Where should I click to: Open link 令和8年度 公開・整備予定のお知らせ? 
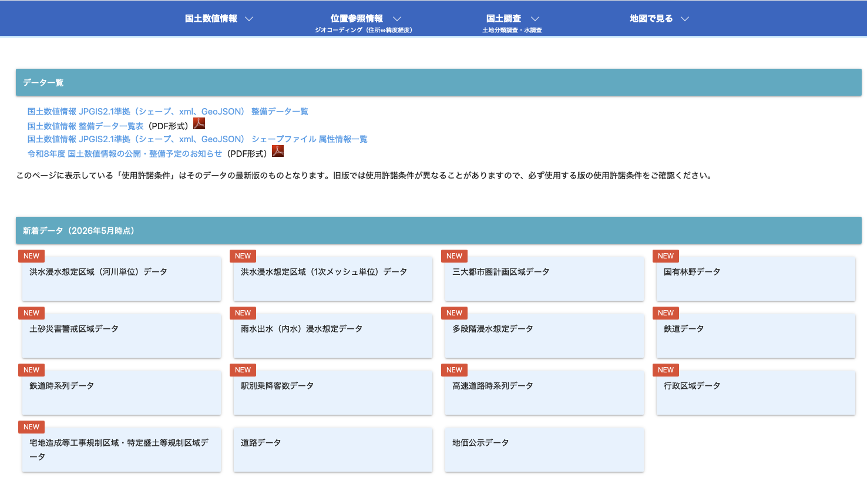pyautogui.click(x=125, y=154)
